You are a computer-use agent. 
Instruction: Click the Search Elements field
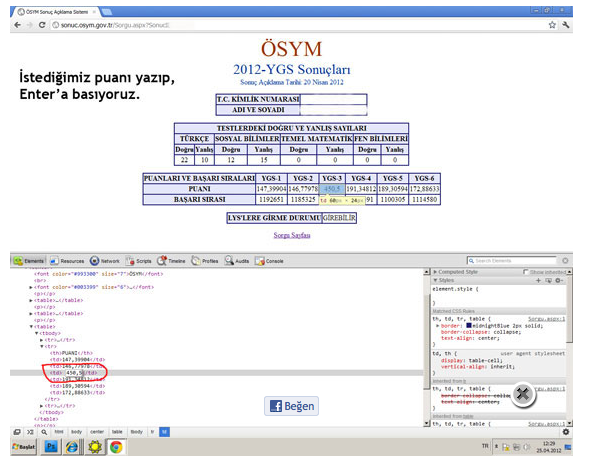click(512, 261)
